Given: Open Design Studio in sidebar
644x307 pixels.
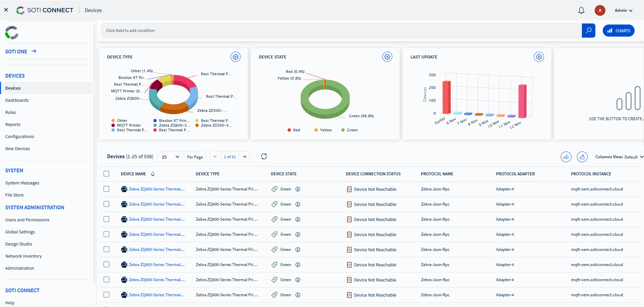Looking at the screenshot, I should 19,244.
